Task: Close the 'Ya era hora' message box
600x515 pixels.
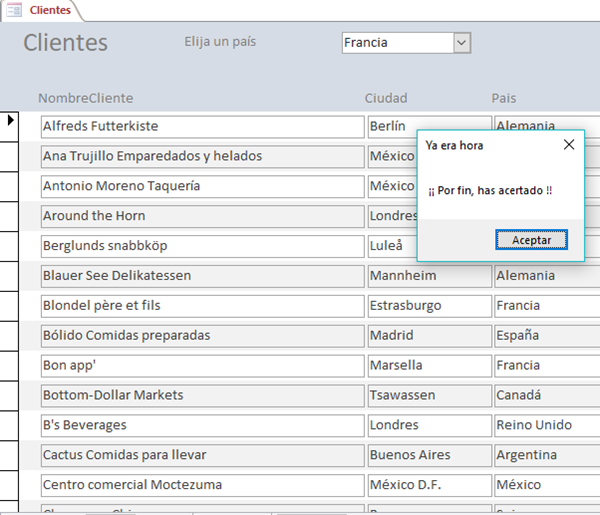Action: point(569,145)
